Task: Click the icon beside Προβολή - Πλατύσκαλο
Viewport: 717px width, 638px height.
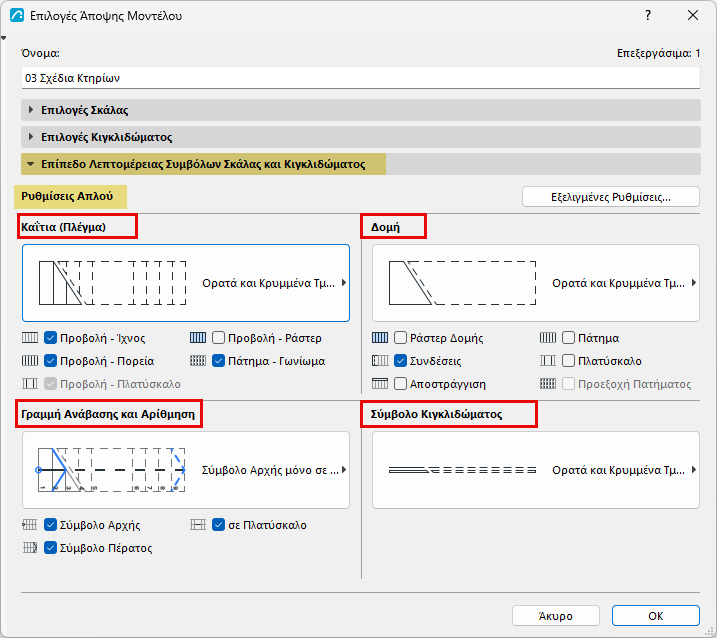Action: coord(30,384)
